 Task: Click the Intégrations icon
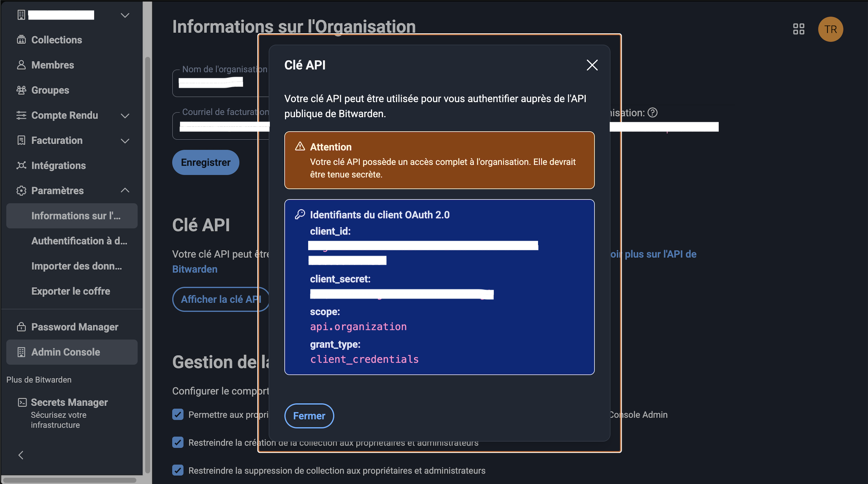tap(21, 165)
